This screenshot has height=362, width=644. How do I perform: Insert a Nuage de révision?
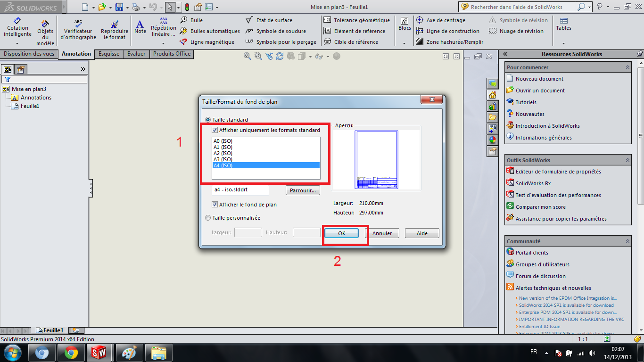517,31
